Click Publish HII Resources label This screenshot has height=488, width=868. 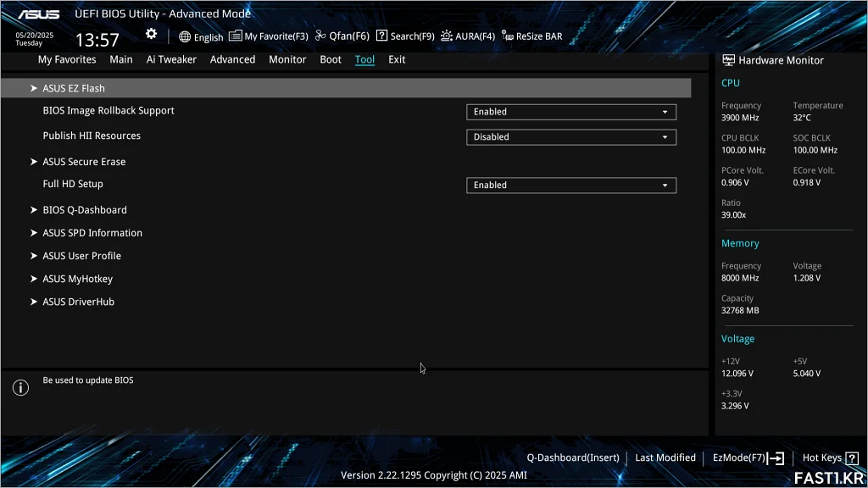pyautogui.click(x=92, y=136)
